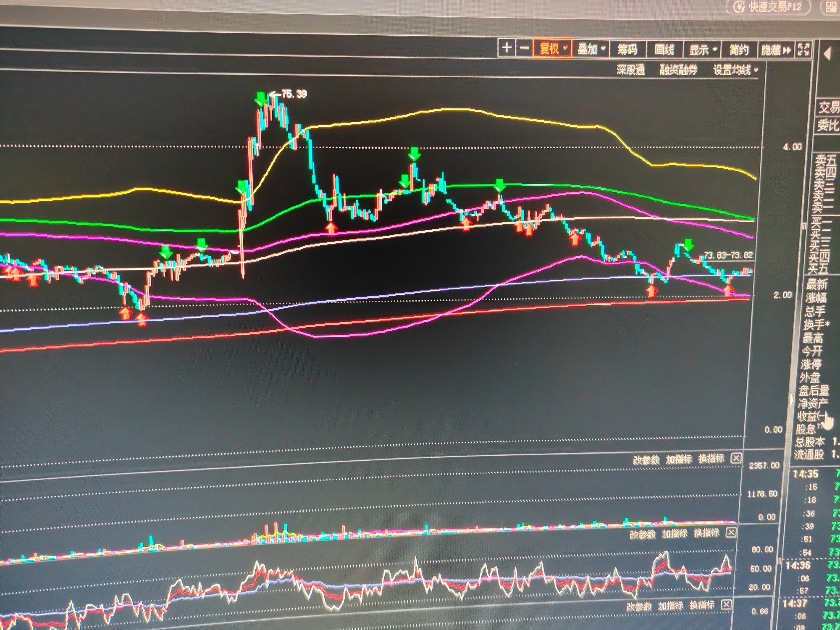
Task: Click the 涨停 quote label
Action: 810,364
